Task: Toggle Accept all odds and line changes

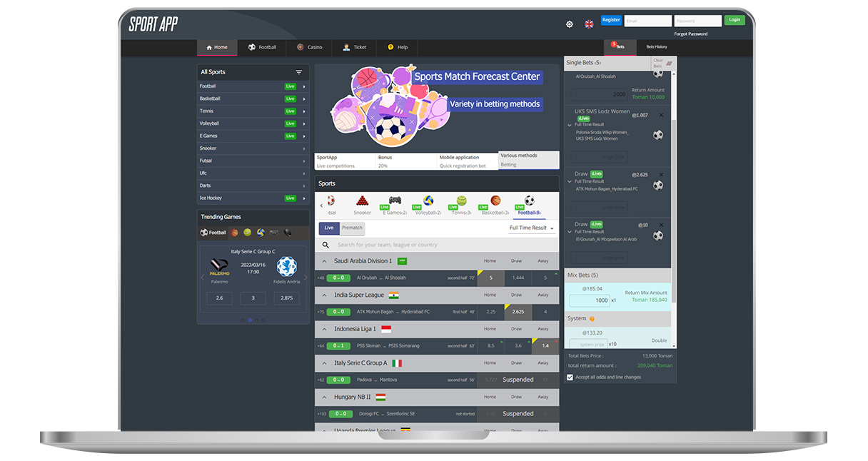Action: (570, 378)
